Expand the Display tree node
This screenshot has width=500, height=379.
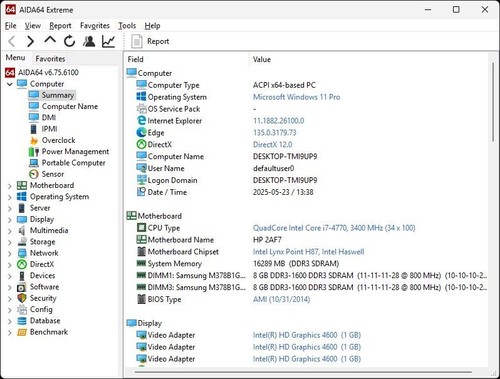pyautogui.click(x=10, y=220)
